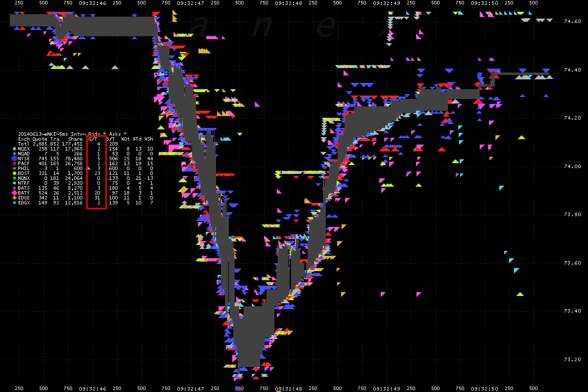This screenshot has height=392, width=588.
Task: Click the 74.60 price axis label
Action: [x=572, y=22]
